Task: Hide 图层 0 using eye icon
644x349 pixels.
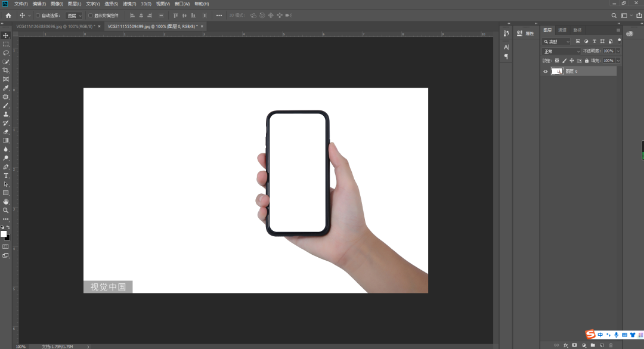Action: (545, 72)
